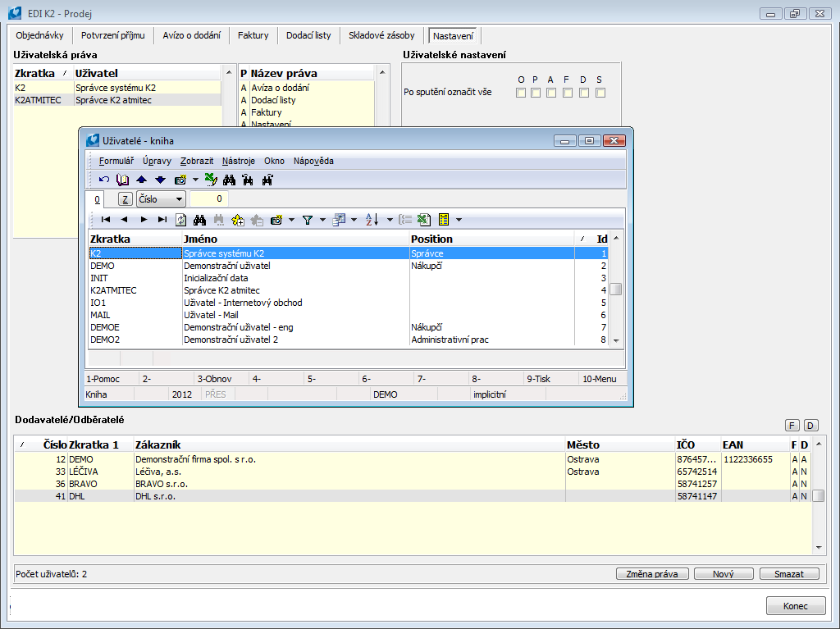The height and width of the screenshot is (629, 840).
Task: Click the suppliers table scrollbar thumb
Action: click(x=818, y=496)
